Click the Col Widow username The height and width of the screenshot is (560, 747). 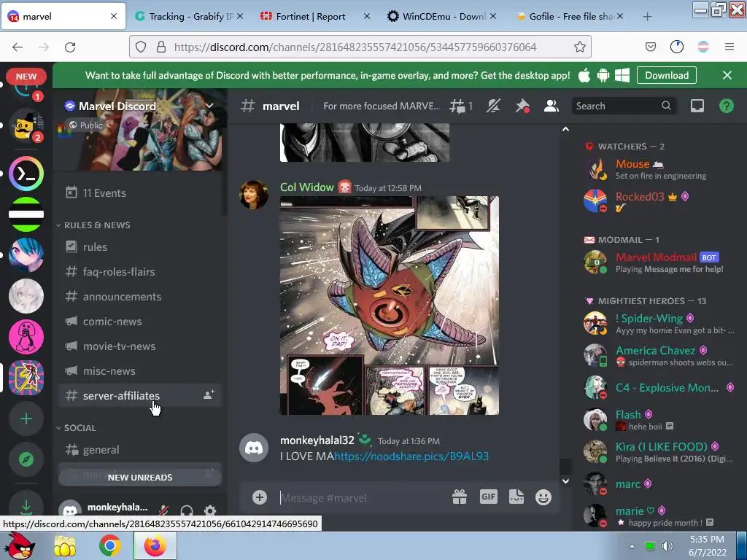click(x=307, y=187)
